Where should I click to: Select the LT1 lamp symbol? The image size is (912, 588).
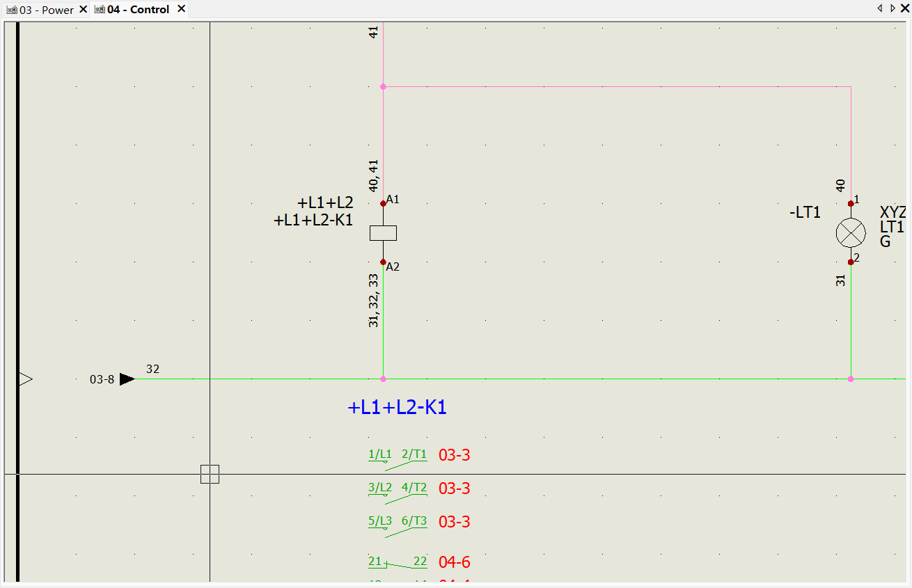851,232
